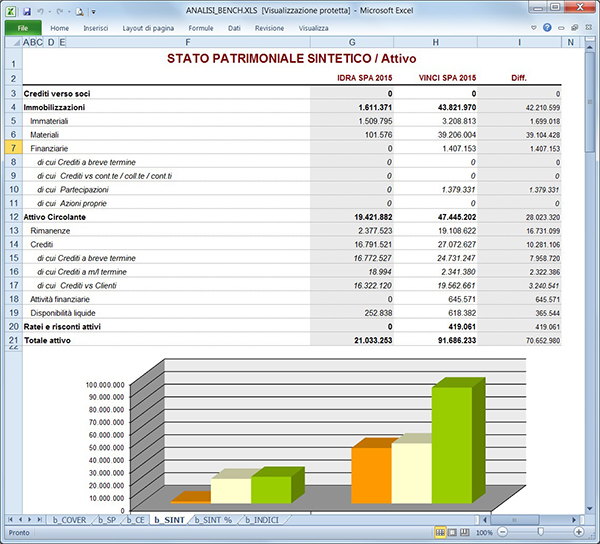Select column N header
The height and width of the screenshot is (544, 600).
click(571, 42)
